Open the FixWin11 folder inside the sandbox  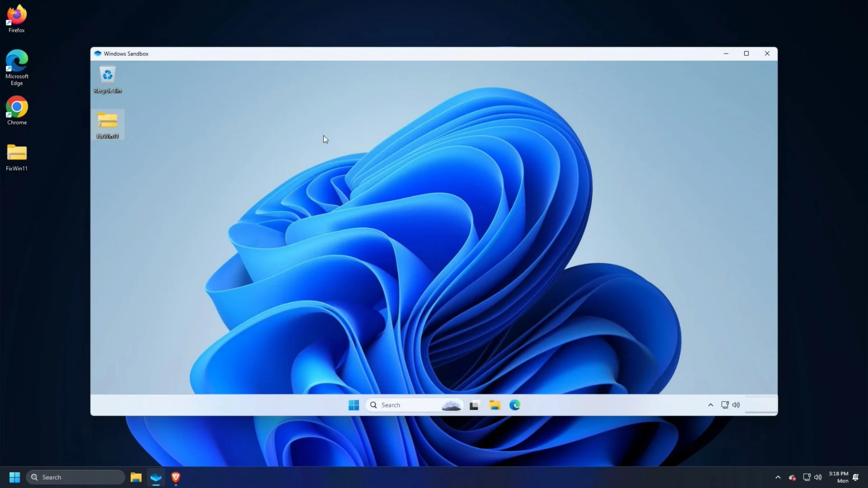(x=107, y=123)
